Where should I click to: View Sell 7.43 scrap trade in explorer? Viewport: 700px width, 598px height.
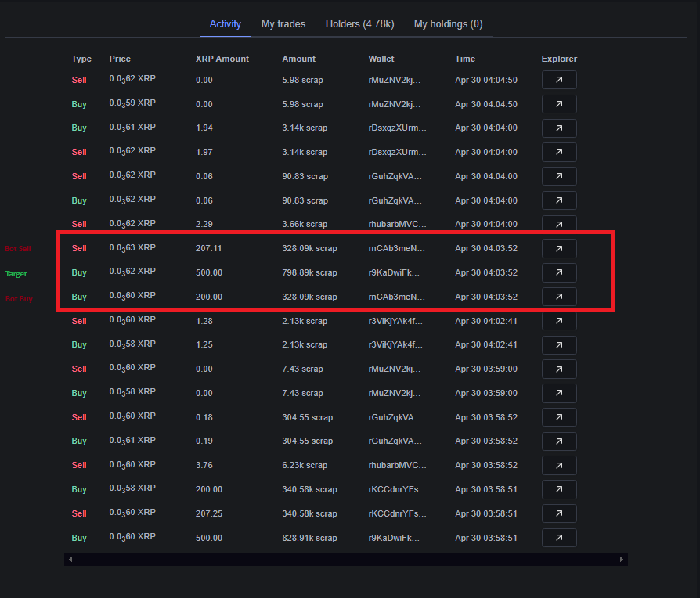559,369
